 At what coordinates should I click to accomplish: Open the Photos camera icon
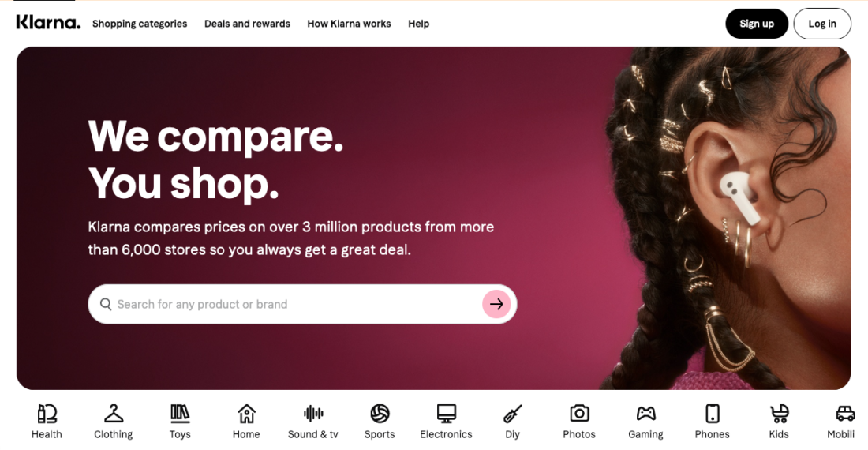point(579,414)
